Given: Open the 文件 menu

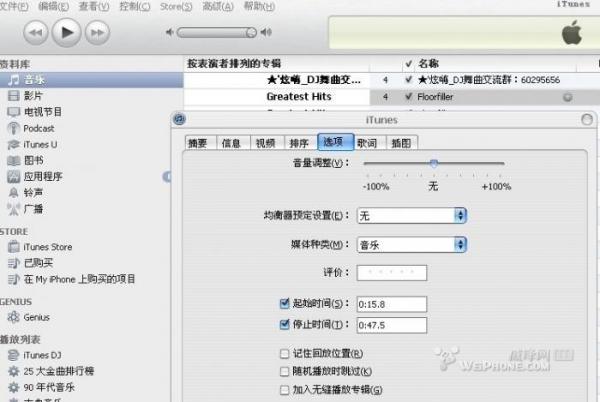Looking at the screenshot, I should click(x=13, y=7).
